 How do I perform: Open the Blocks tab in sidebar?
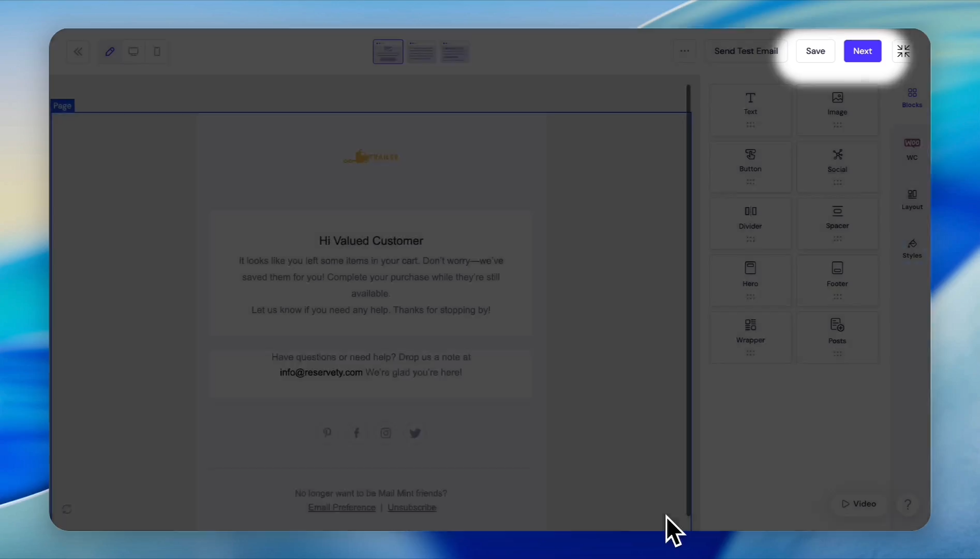click(x=912, y=97)
